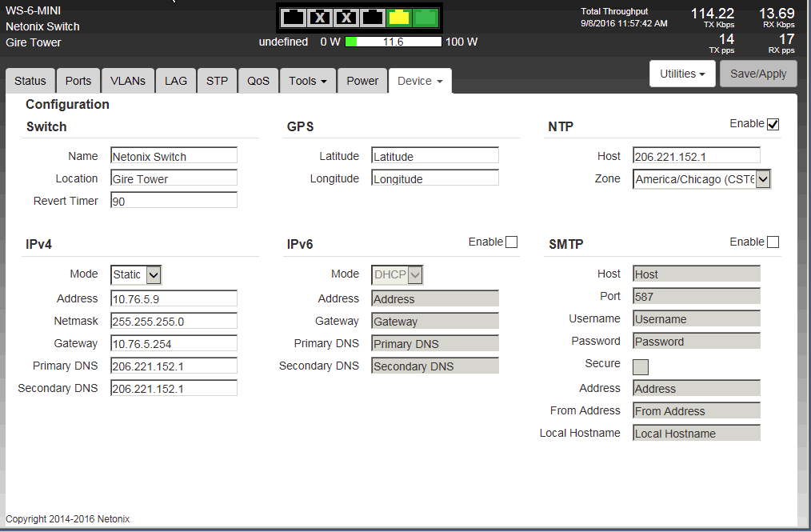Click the fourth black port icon
Image resolution: width=811 pixels, height=532 pixels.
pos(373,17)
